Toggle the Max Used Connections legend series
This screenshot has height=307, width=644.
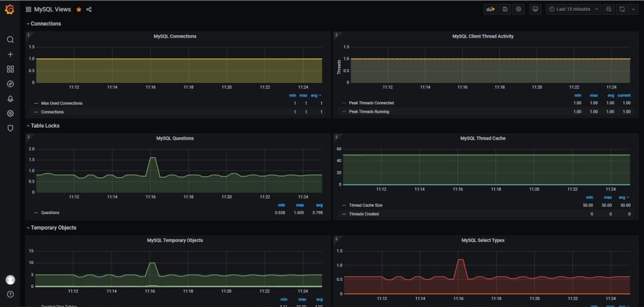pos(61,104)
